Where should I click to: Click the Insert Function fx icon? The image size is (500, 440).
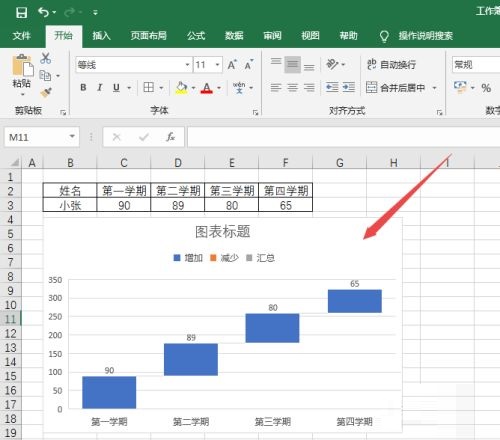170,137
